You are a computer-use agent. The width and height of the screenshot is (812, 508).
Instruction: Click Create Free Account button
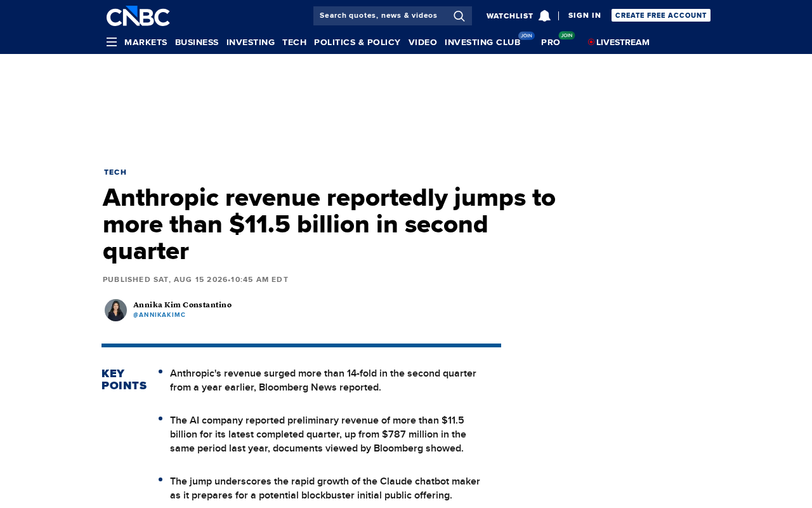click(x=661, y=15)
